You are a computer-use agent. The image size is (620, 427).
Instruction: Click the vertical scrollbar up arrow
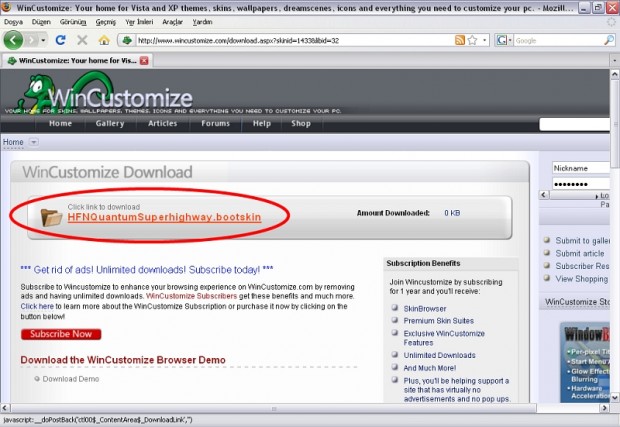(614, 74)
